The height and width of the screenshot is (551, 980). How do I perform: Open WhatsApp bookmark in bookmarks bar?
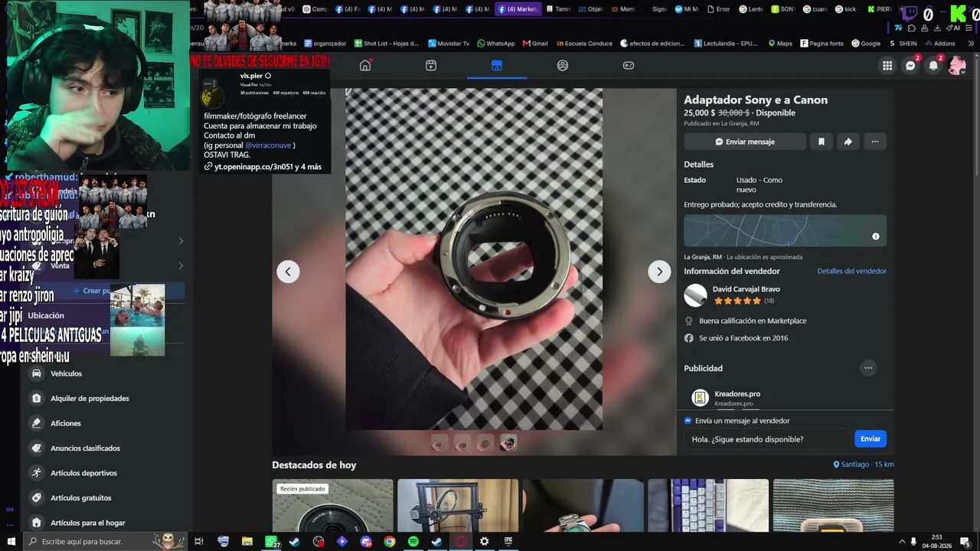pyautogui.click(x=496, y=44)
